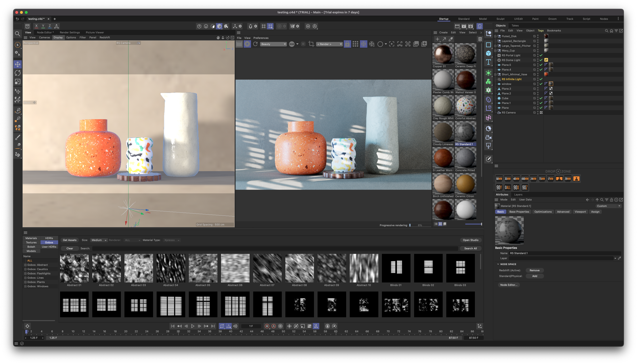Toggle RS Dome Light enabled checkmark
637x364 pixels.
(541, 60)
